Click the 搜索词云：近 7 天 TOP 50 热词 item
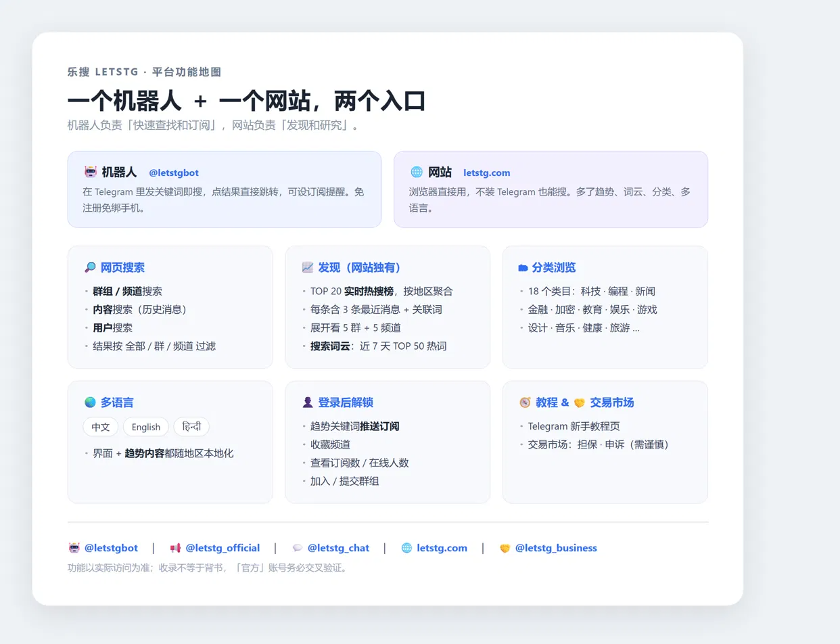 pyautogui.click(x=378, y=346)
